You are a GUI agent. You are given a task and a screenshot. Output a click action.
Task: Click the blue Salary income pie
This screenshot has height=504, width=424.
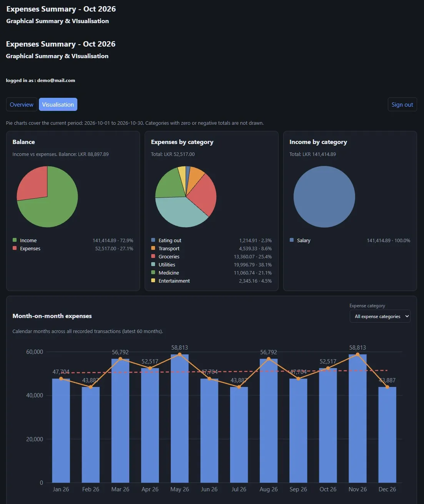[324, 197]
